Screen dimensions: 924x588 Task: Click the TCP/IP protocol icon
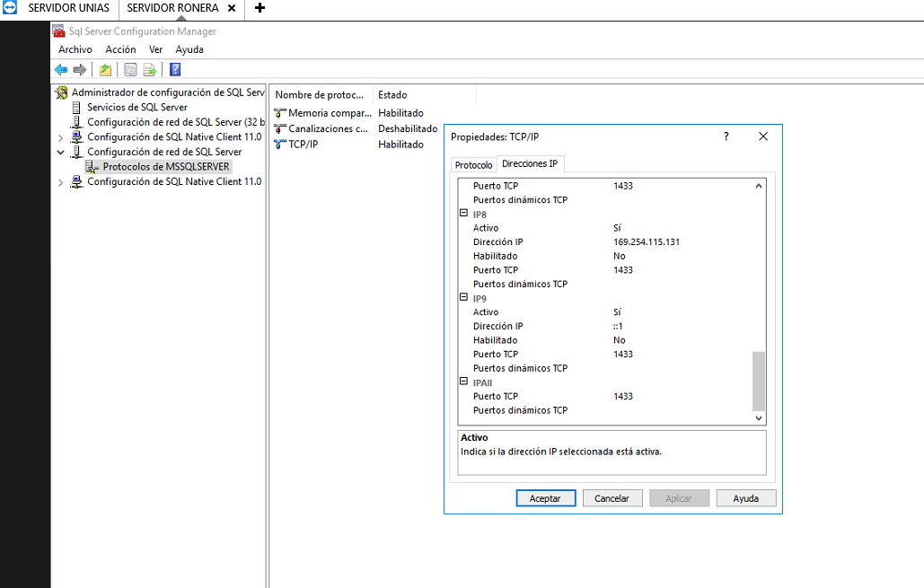280,144
